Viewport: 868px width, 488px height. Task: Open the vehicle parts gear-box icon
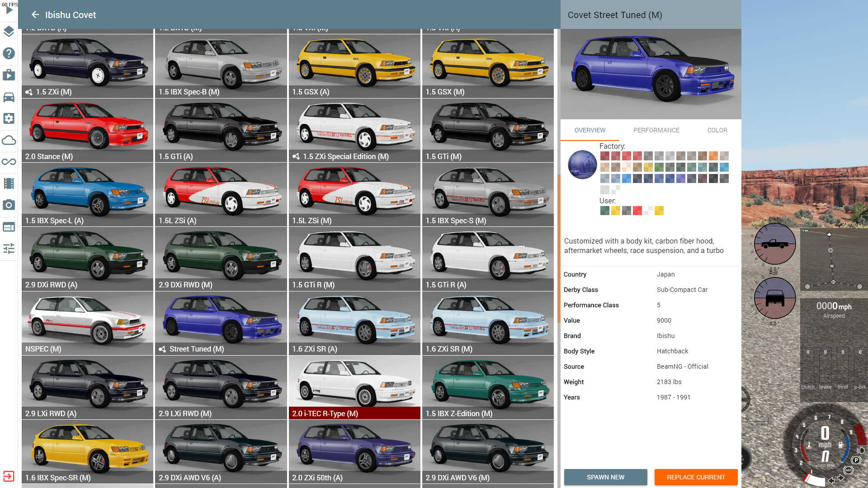(9, 118)
